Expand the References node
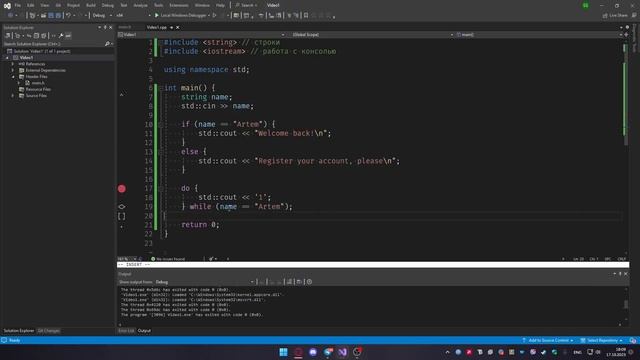 (13, 64)
